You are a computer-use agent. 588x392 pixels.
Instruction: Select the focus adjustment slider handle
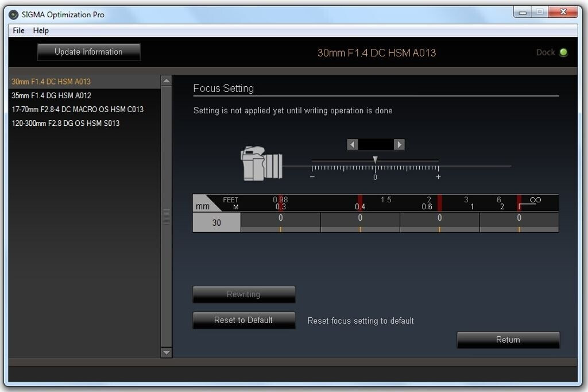coord(375,160)
